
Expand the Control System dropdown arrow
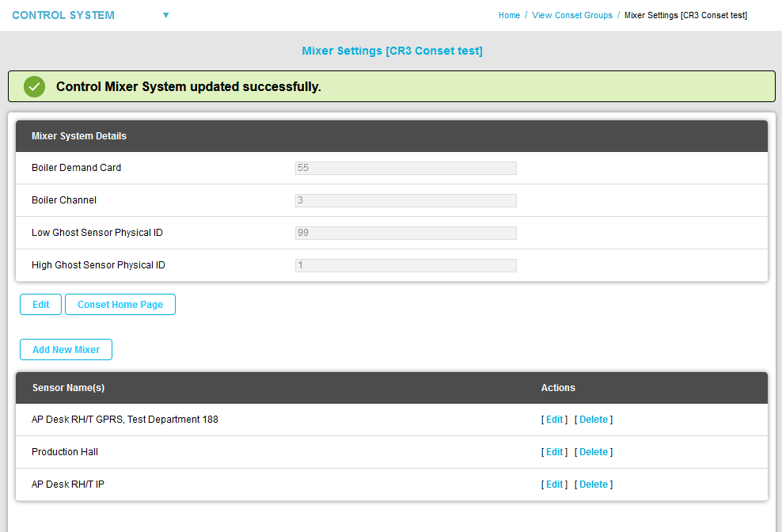(x=165, y=15)
